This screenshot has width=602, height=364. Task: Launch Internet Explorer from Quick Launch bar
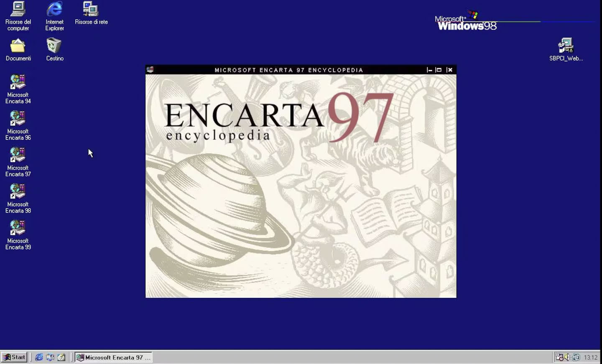[39, 357]
